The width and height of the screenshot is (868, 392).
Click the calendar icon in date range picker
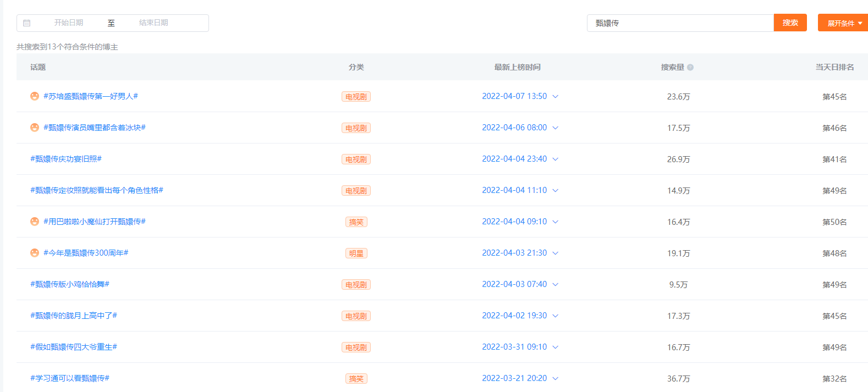(27, 23)
